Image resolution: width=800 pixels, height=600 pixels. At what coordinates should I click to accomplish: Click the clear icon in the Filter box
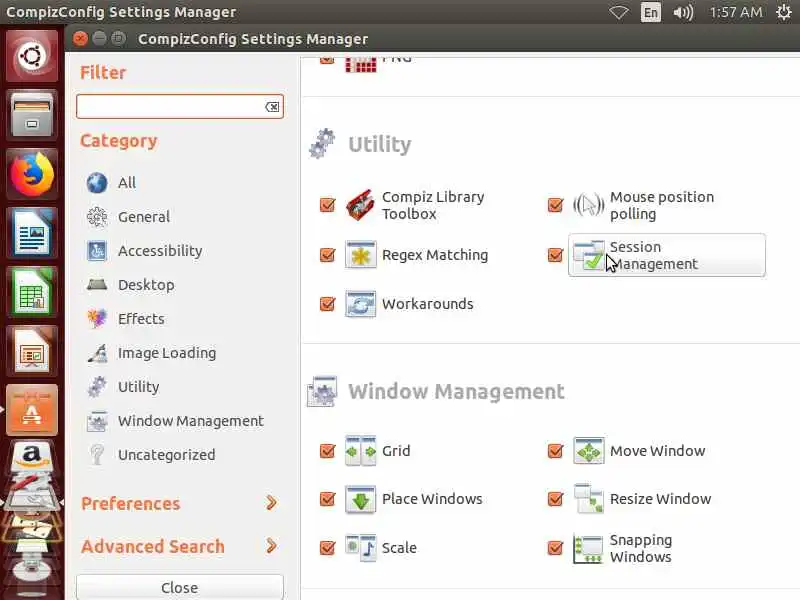(x=272, y=107)
